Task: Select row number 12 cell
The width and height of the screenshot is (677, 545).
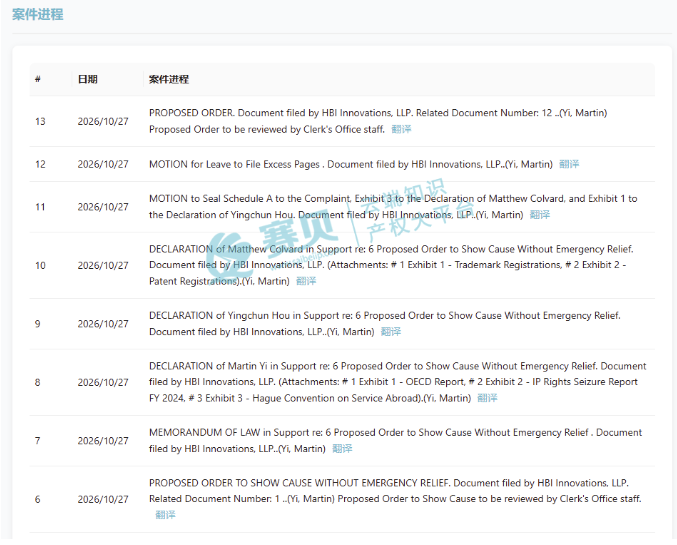Action: tap(40, 164)
